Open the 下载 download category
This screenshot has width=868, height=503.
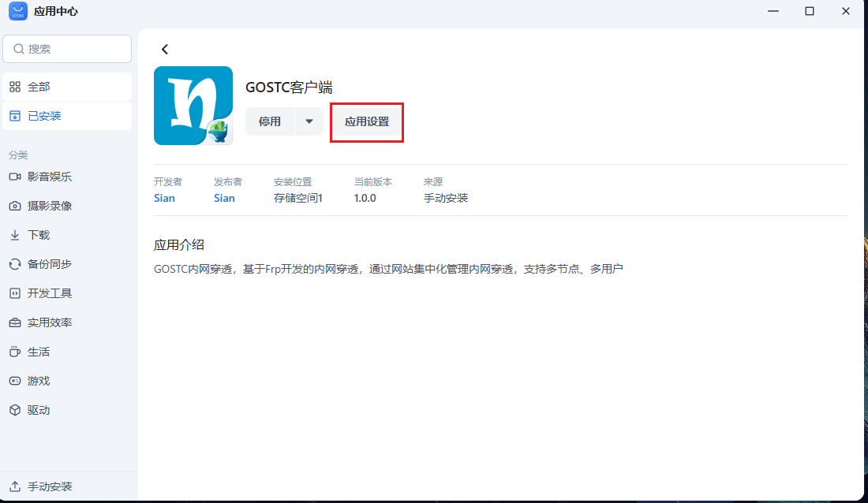click(x=39, y=235)
